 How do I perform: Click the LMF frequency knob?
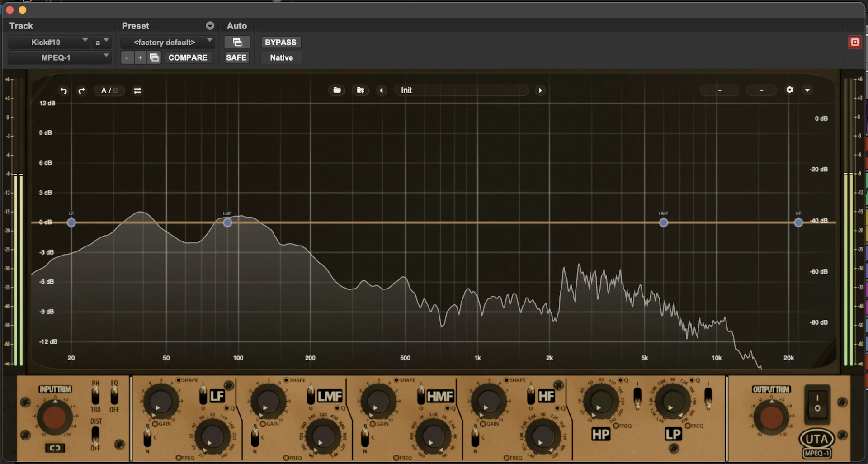click(x=323, y=436)
